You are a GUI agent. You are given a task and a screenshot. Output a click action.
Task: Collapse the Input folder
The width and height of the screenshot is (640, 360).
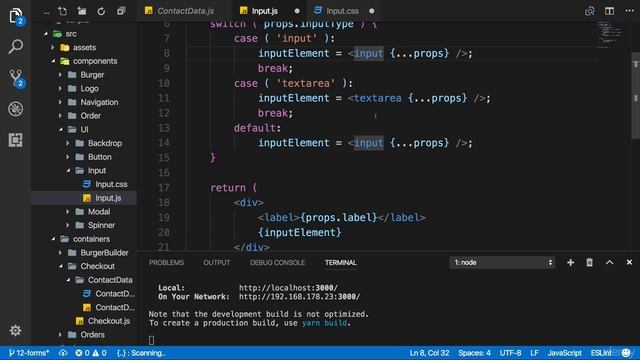(x=97, y=171)
